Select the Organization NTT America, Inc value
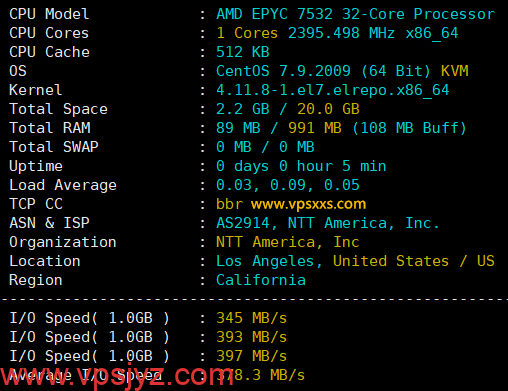The width and height of the screenshot is (508, 391). (x=288, y=242)
